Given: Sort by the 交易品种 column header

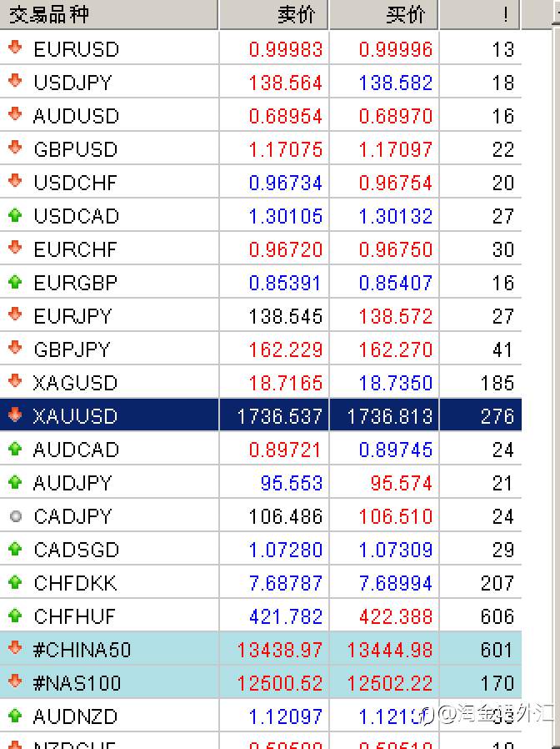Looking at the screenshot, I should click(109, 14).
